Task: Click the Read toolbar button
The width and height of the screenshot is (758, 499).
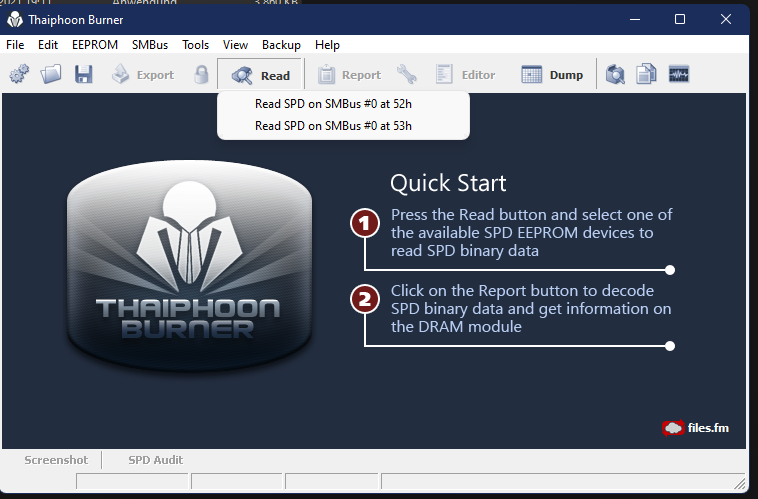Action: [x=261, y=75]
